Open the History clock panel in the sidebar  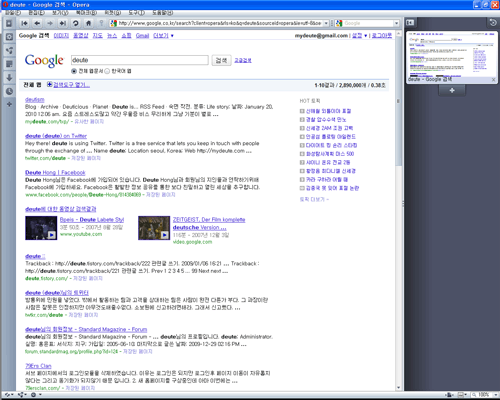click(9, 91)
